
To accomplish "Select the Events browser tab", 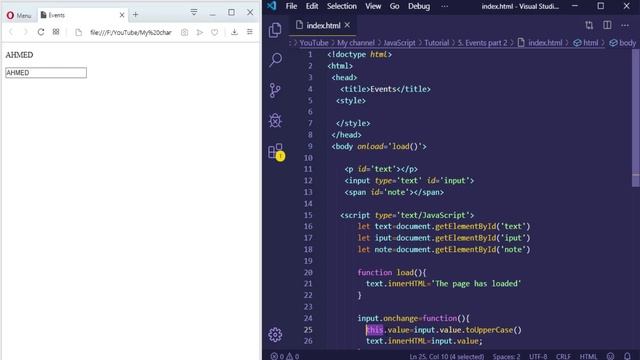I will click(x=82, y=15).
